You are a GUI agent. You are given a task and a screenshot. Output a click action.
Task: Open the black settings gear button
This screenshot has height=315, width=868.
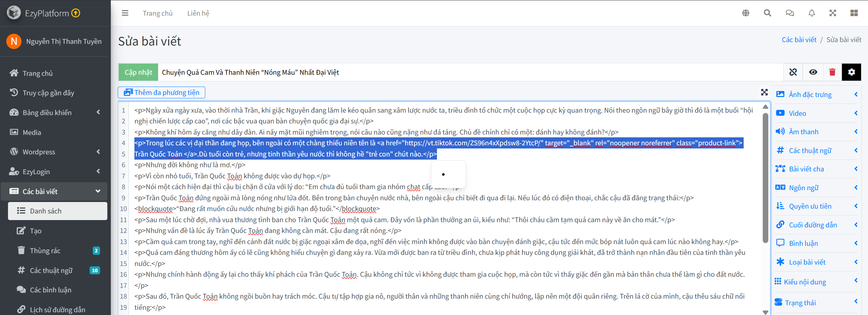click(x=851, y=72)
